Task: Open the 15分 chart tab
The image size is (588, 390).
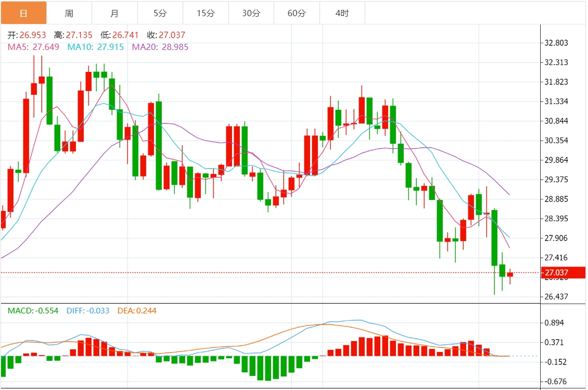Action: (206, 13)
